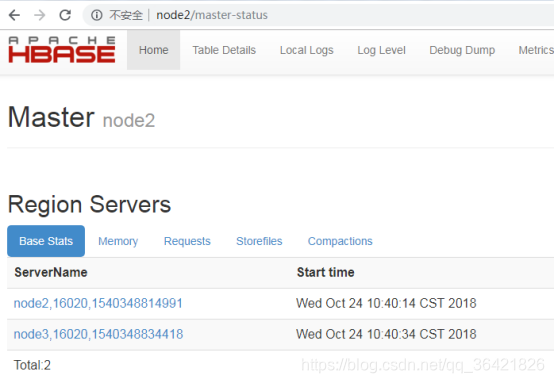Click the Apache HBase logo

point(62,49)
